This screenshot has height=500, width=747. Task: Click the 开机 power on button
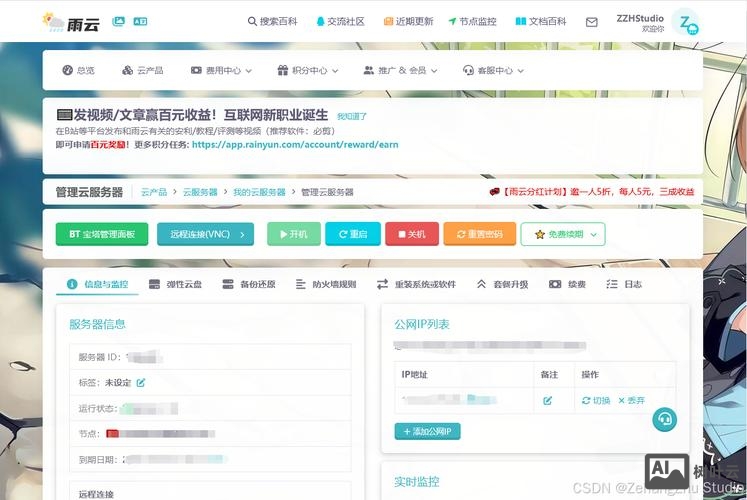(x=294, y=234)
